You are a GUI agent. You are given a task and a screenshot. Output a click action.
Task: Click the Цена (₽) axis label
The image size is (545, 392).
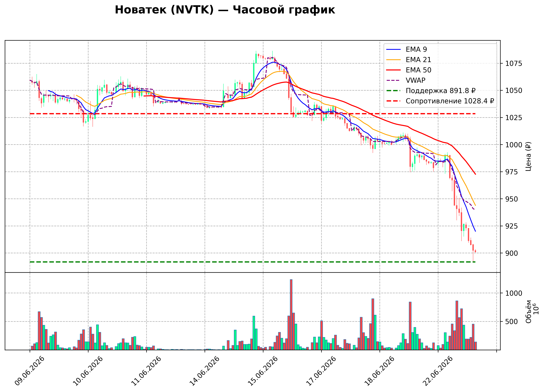[528, 156]
